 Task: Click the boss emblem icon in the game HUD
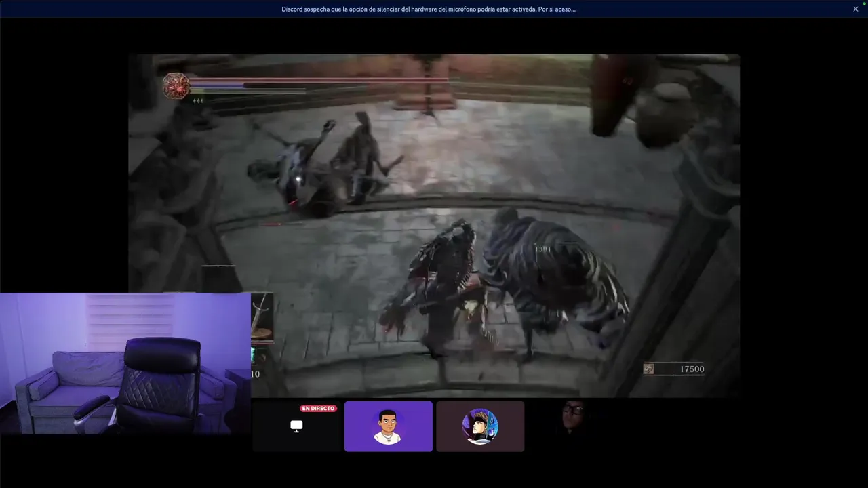(176, 86)
